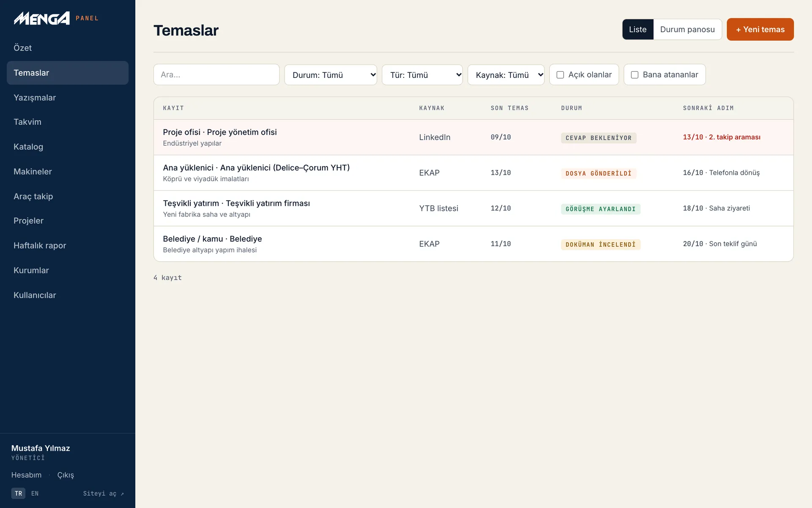Viewport: 812px width, 508px height.
Task: Open the Kaynak filter dropdown
Action: [x=506, y=75]
